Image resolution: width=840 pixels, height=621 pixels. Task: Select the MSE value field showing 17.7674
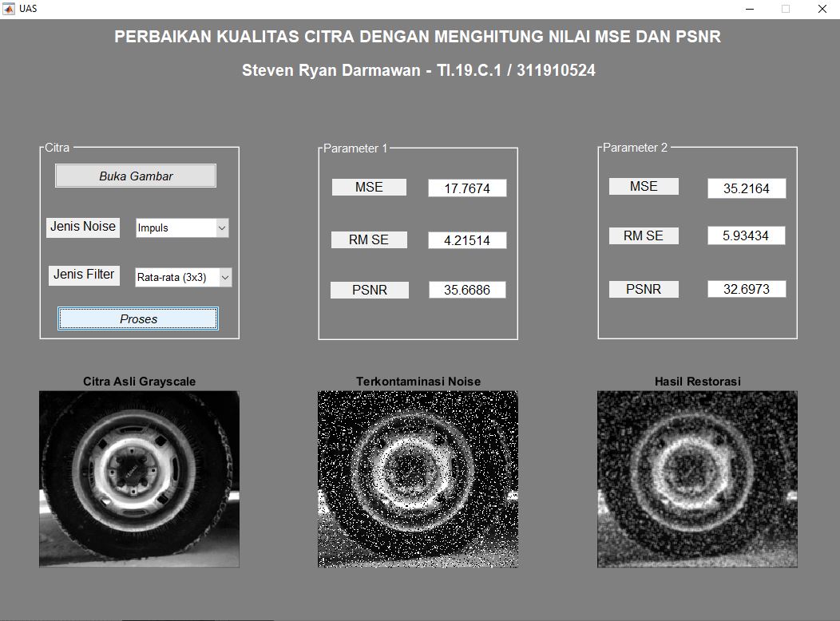(467, 188)
